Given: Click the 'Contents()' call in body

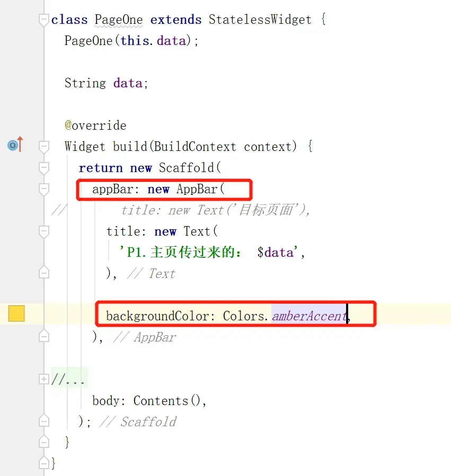Looking at the screenshot, I should tap(167, 401).
